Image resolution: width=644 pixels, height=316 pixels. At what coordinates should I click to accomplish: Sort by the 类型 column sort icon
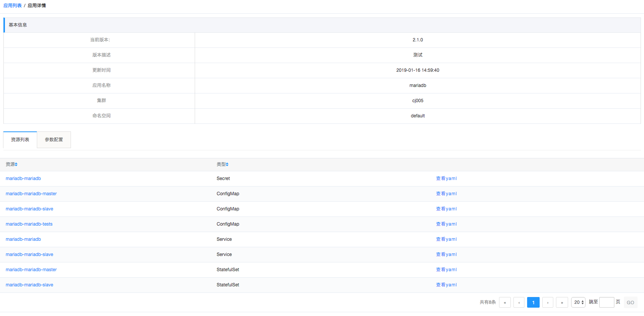pyautogui.click(x=227, y=164)
